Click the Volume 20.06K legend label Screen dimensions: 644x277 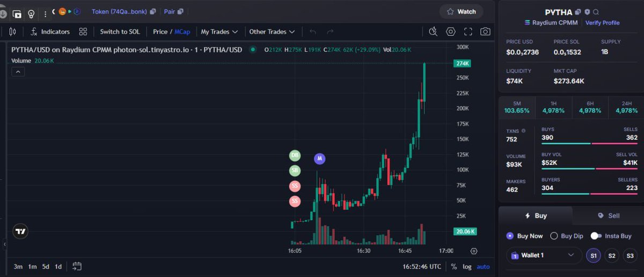(33, 61)
